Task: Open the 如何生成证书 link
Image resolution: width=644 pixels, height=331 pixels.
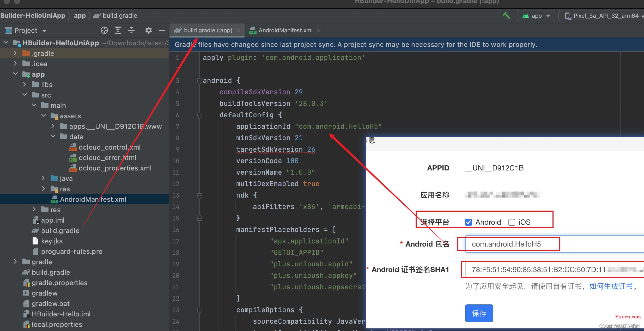Action: pyautogui.click(x=611, y=286)
